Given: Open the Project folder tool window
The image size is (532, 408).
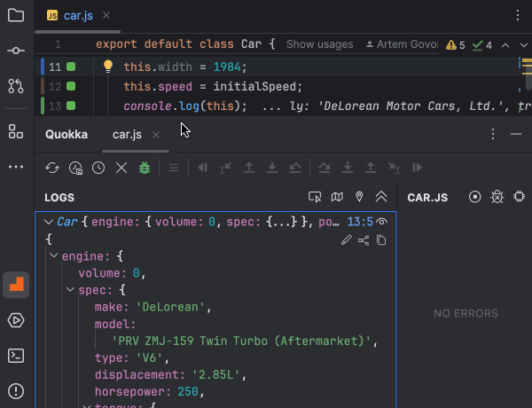Looking at the screenshot, I should [16, 15].
